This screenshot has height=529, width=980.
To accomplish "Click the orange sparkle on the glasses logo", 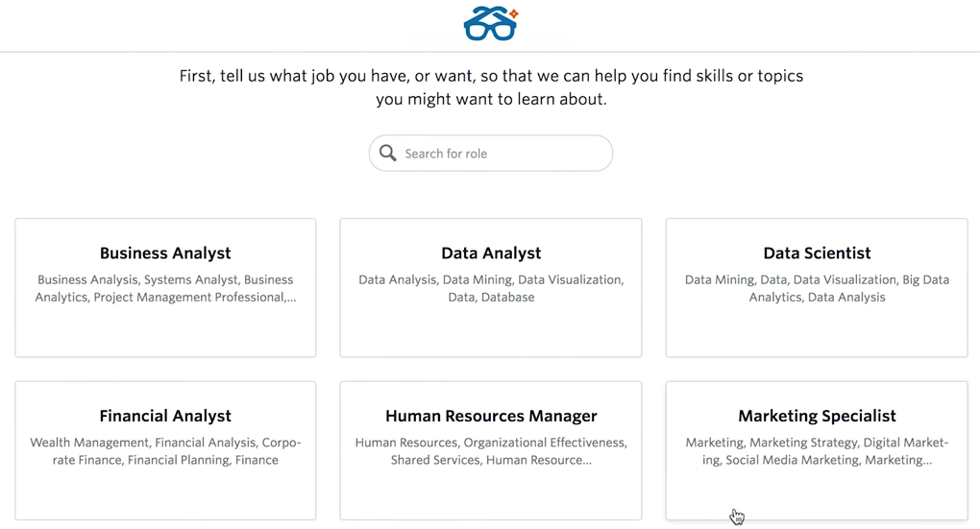I will pyautogui.click(x=514, y=13).
